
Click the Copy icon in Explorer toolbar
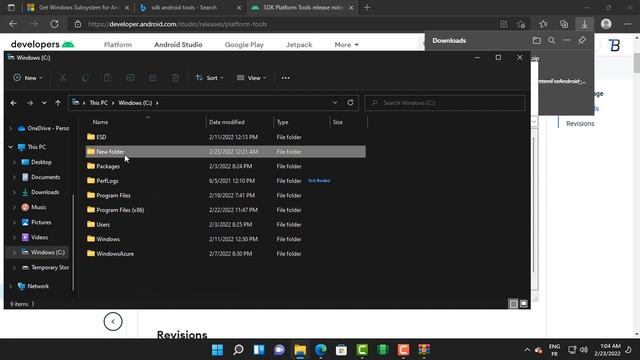click(85, 78)
